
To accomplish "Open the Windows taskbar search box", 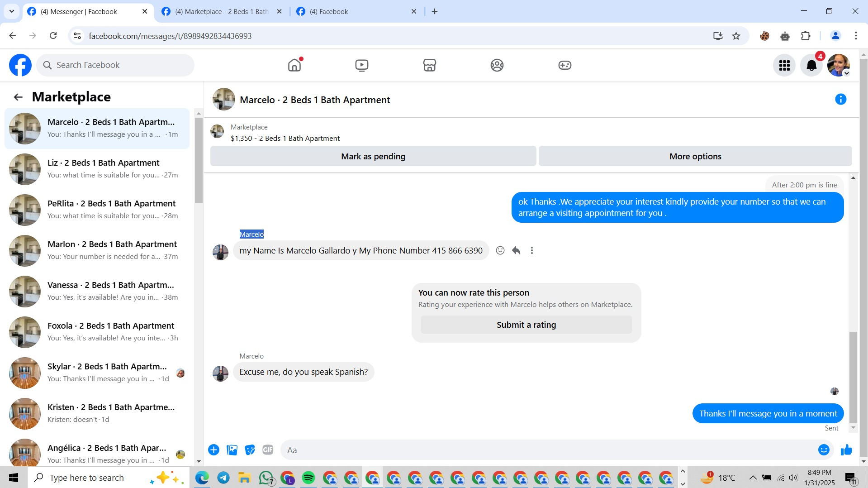I will 109,478.
